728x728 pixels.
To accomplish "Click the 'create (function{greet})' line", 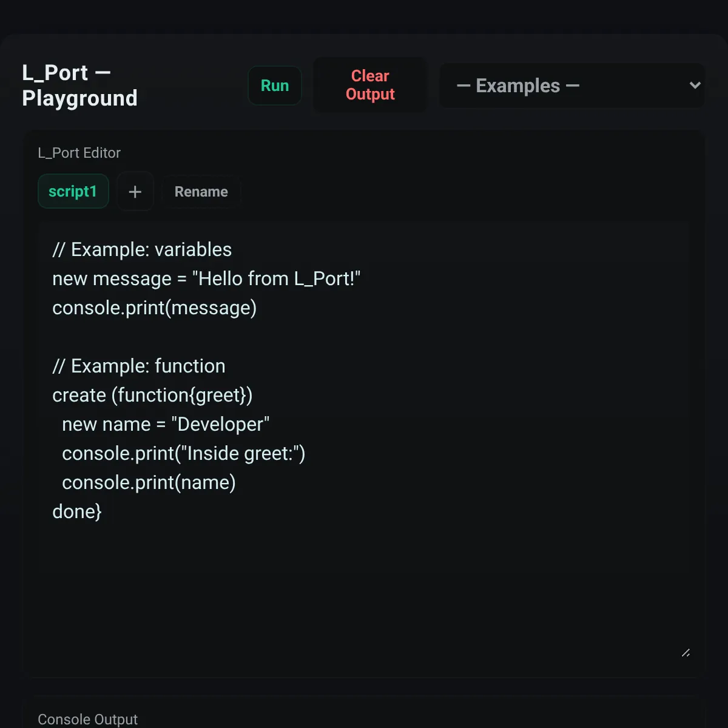I will (x=153, y=395).
